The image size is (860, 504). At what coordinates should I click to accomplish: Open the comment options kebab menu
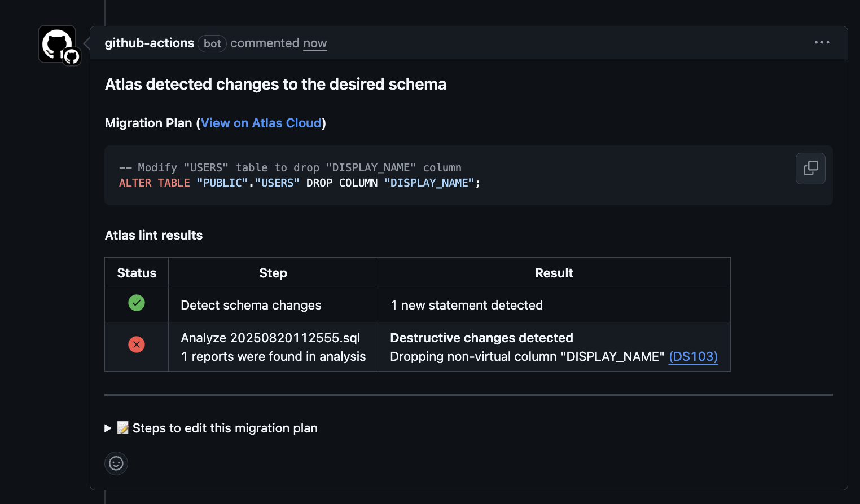tap(822, 42)
